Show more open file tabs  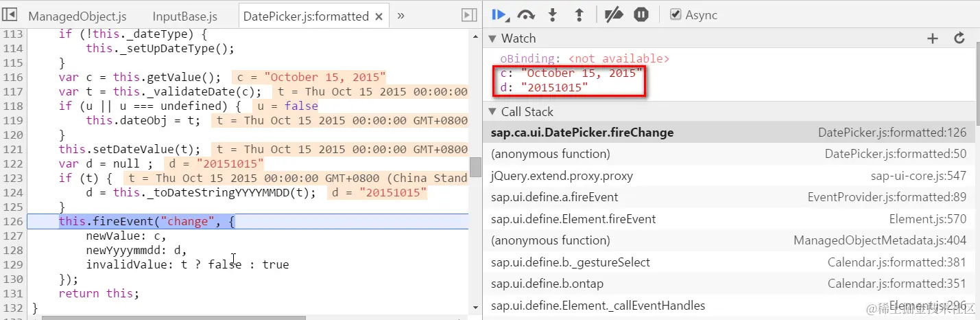pos(401,15)
